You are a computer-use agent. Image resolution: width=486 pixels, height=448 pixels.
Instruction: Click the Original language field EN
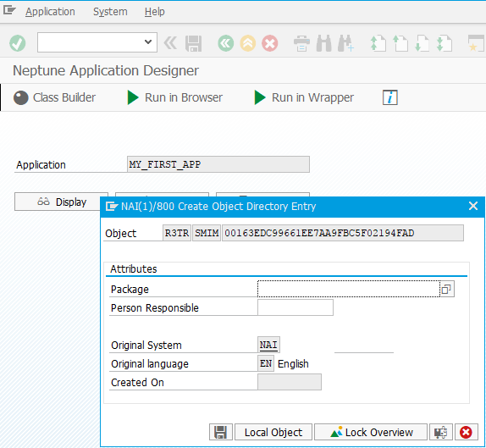tap(266, 363)
